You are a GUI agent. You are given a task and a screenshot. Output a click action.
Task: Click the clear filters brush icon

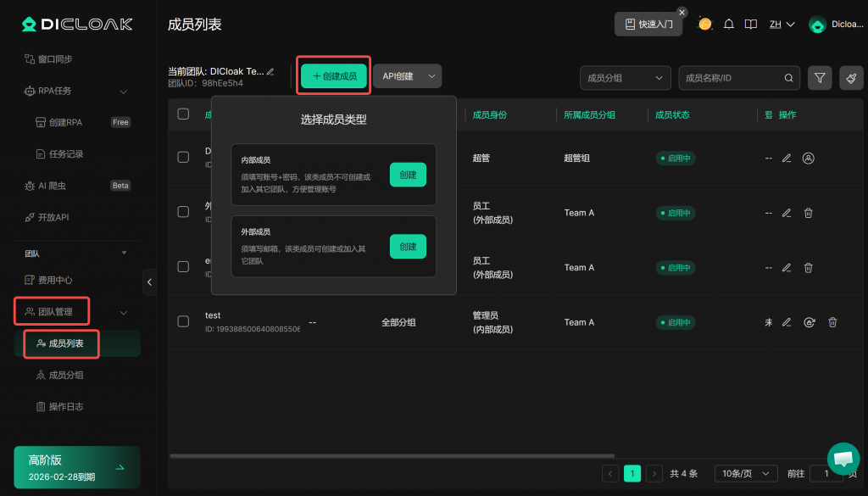click(x=851, y=78)
